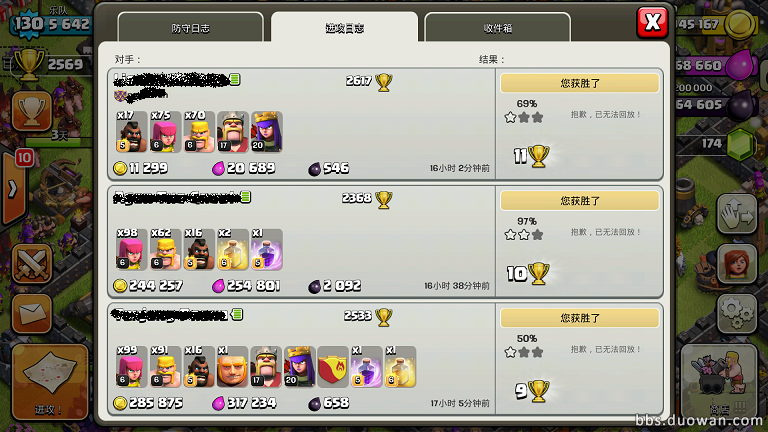
Task: Tap the trophy count 2569 at top left
Action: pos(65,64)
